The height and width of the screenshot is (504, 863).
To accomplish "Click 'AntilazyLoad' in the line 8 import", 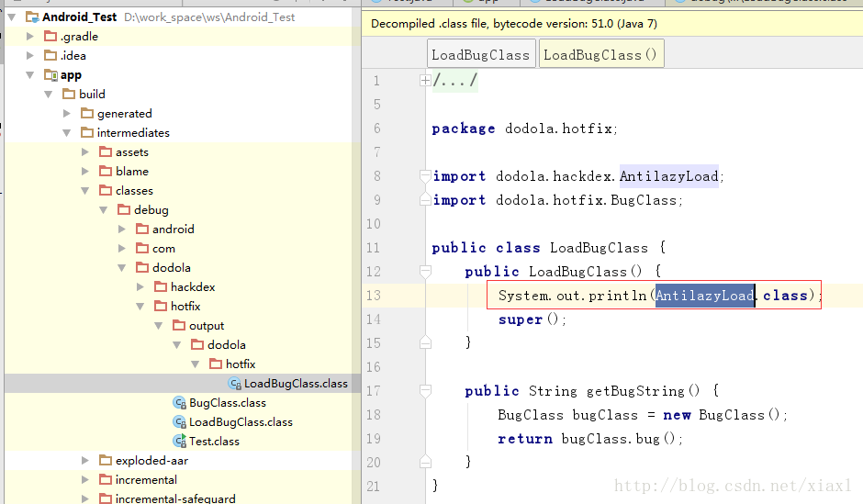I will pyautogui.click(x=668, y=176).
